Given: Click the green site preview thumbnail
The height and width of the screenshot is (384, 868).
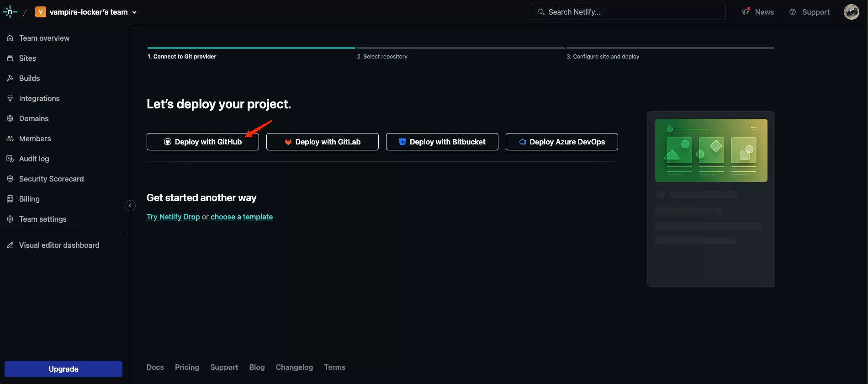Looking at the screenshot, I should [x=711, y=150].
